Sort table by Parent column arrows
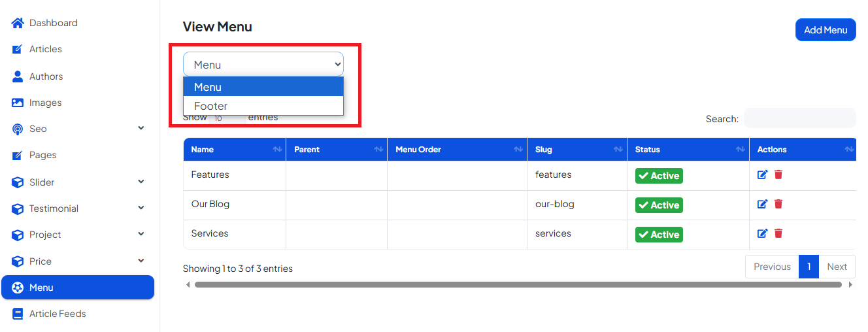 (378, 150)
